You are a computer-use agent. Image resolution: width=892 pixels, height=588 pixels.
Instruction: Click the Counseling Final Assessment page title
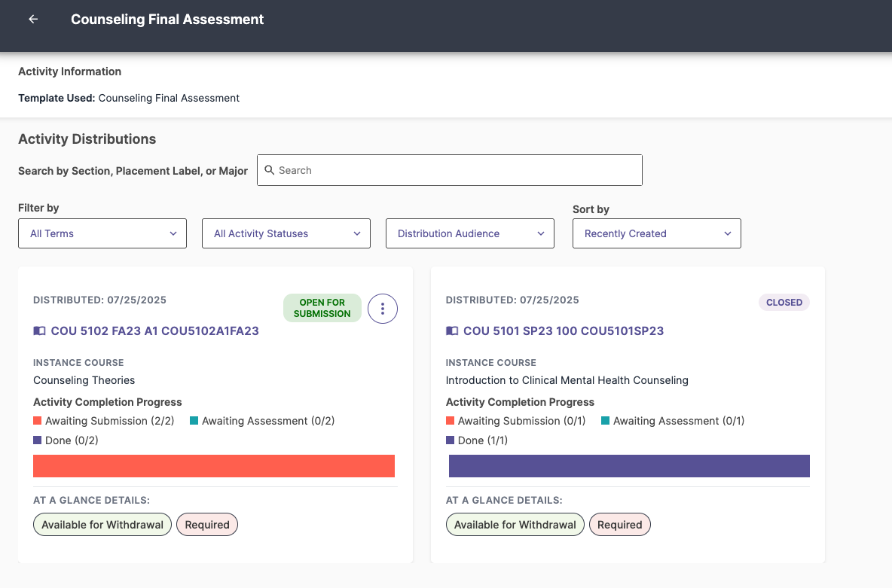167,20
